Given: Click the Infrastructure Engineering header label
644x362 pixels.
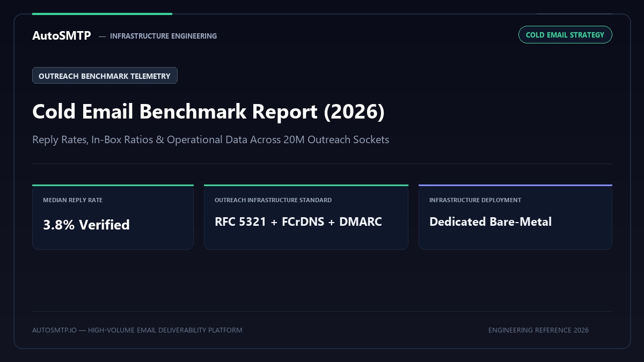Looking at the screenshot, I should pyautogui.click(x=163, y=36).
